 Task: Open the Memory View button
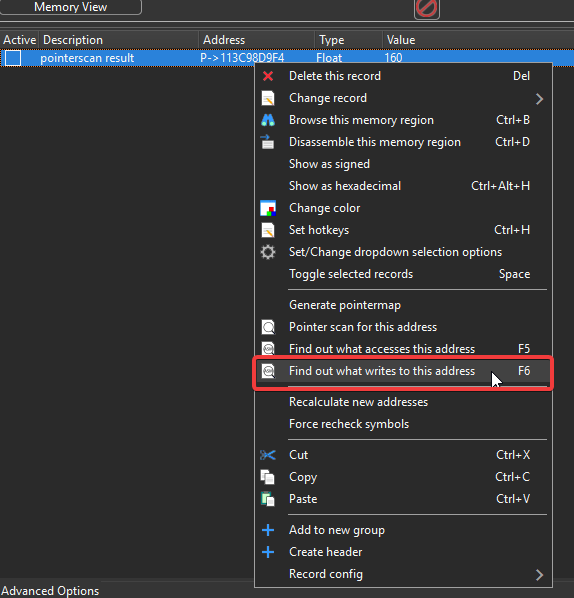(71, 7)
